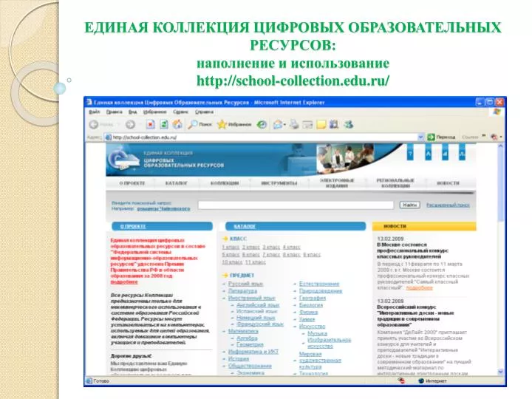The width and height of the screenshot is (532, 399).
Task: Collapse the Искусство subject tree
Action: (x=295, y=327)
